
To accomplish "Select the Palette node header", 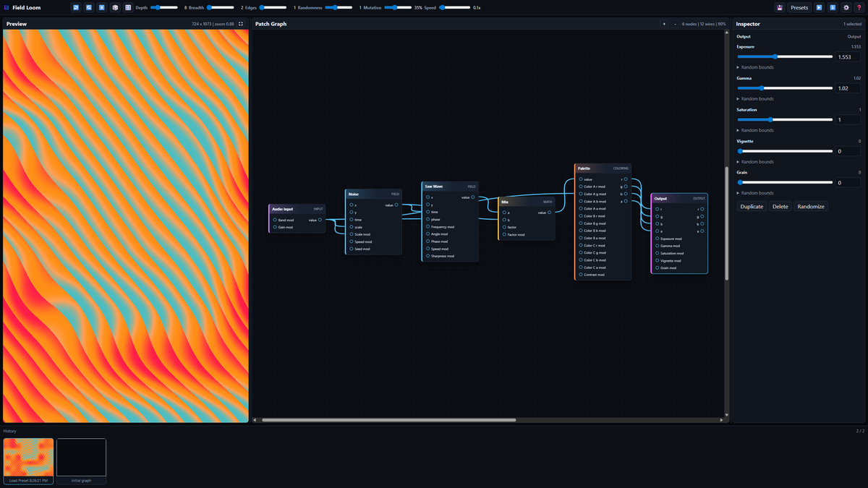I will (x=603, y=168).
